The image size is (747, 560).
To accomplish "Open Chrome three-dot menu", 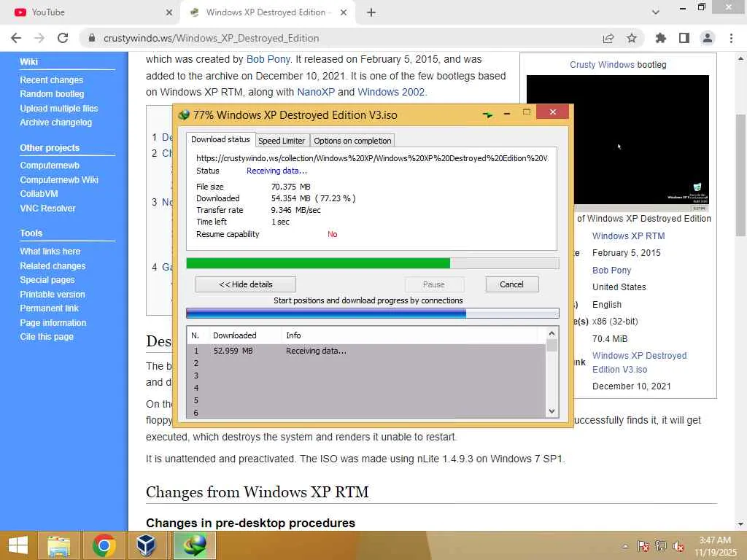I will click(731, 38).
